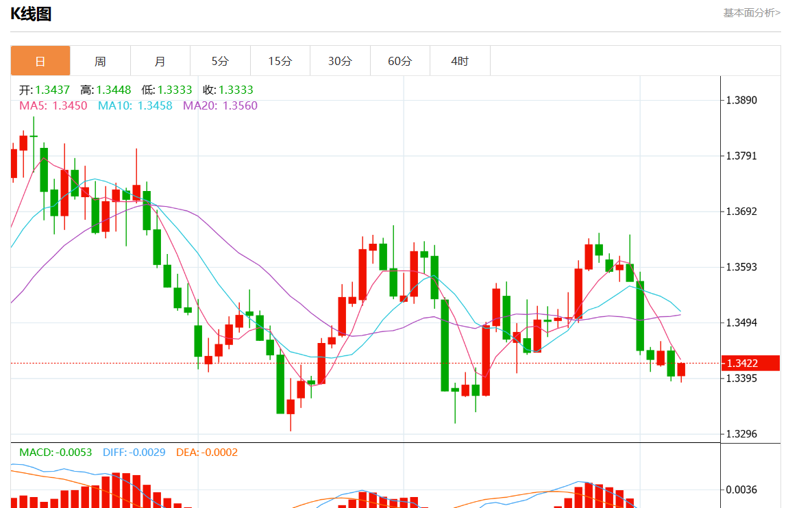Click the 1.3593 price axis label
This screenshot has height=508, width=812.
pos(741,267)
